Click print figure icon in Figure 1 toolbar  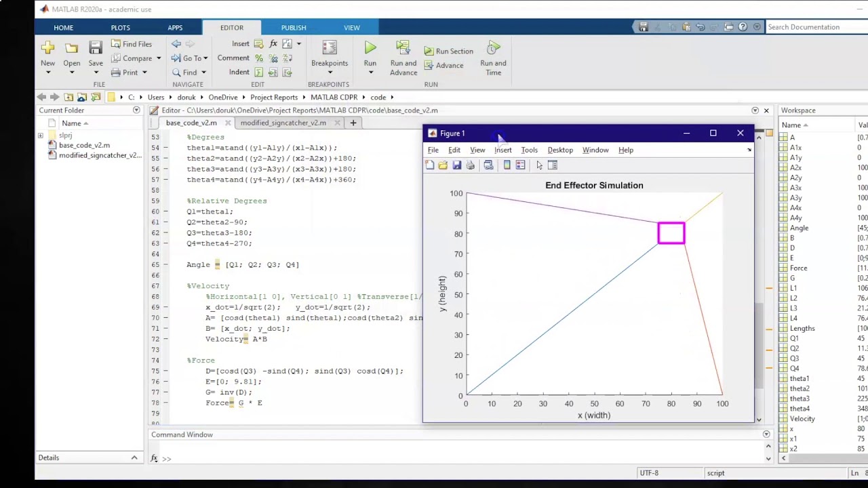click(470, 165)
